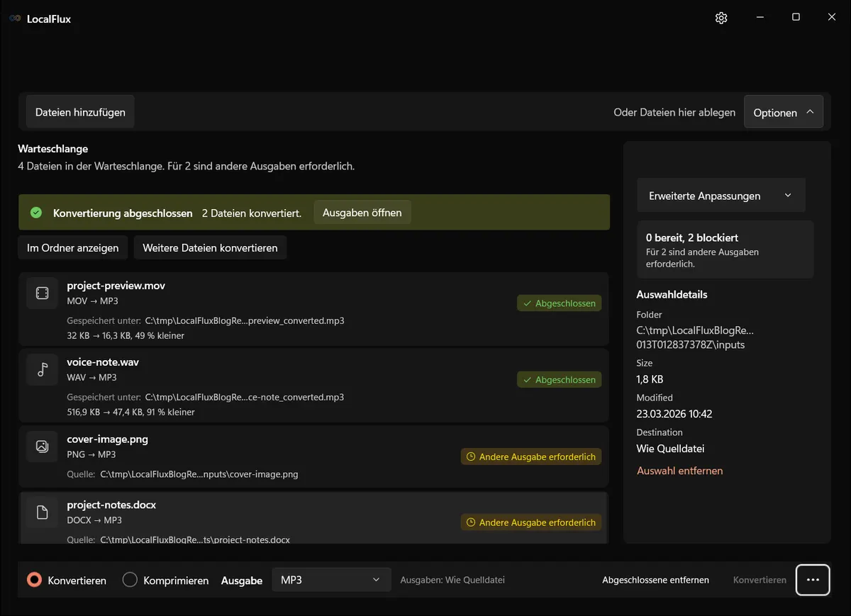The width and height of the screenshot is (851, 616).
Task: Click the '0 bereit, 2 blockiert' status card
Action: 725,250
